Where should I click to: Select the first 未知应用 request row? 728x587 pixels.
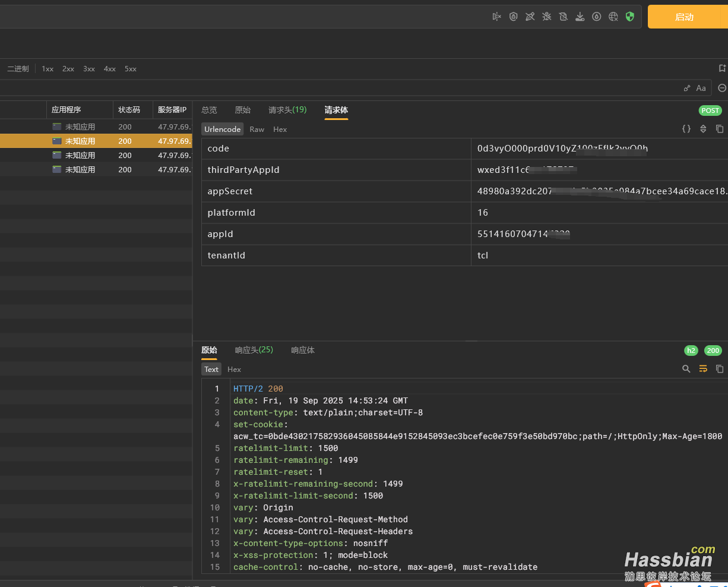(96, 127)
